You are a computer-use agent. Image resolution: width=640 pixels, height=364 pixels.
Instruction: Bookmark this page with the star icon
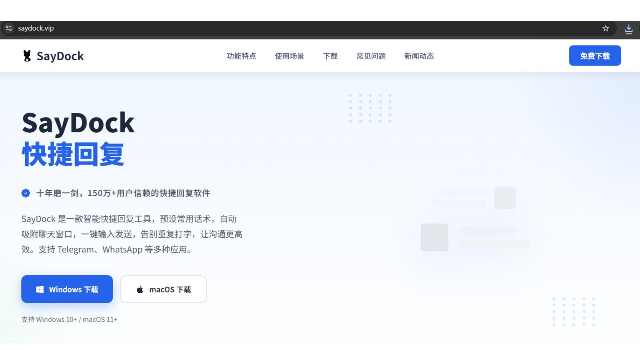606,28
